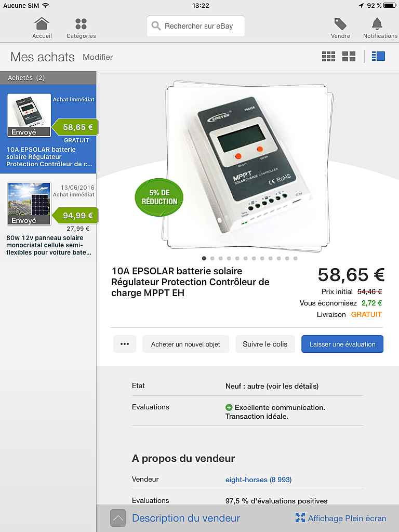
Task: Tap Modifier next to Mes achats
Action: 98,57
